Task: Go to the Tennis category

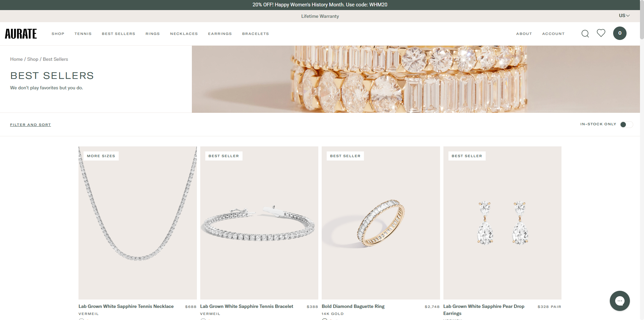Action: tap(83, 34)
